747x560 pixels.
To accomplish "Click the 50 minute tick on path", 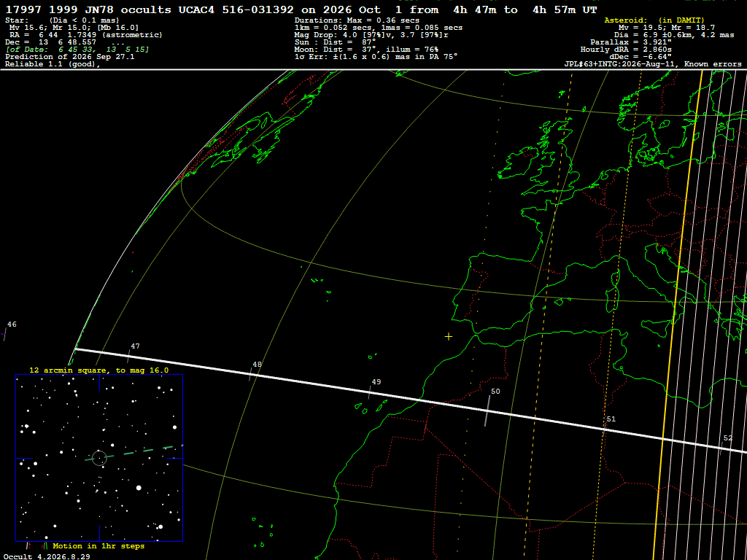I will pyautogui.click(x=487, y=411).
